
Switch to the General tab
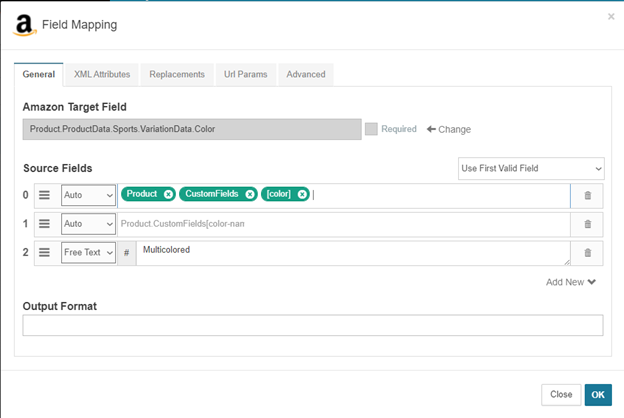(x=39, y=74)
